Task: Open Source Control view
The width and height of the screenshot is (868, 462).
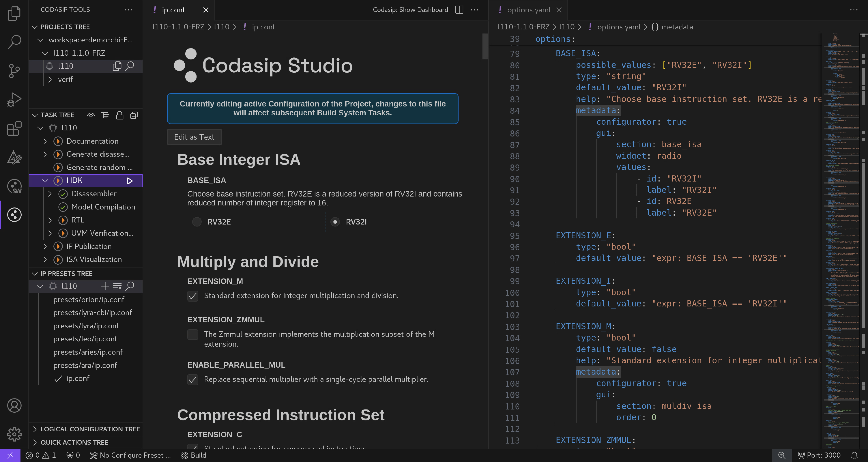Action: coord(14,71)
